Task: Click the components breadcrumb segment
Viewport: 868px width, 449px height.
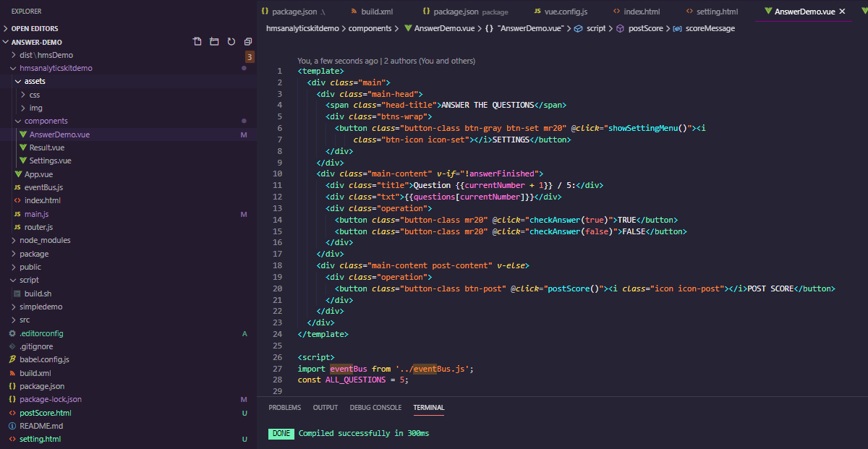Action: (x=370, y=28)
